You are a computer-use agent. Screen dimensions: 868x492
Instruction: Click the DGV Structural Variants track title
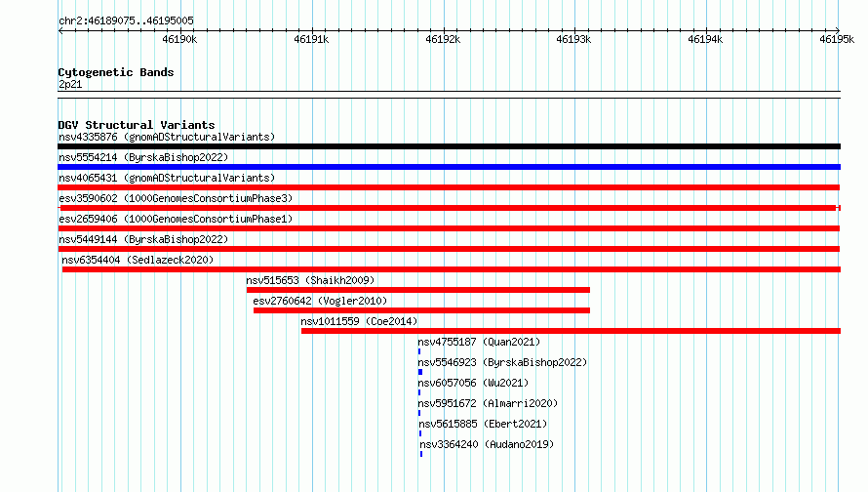[x=137, y=125]
